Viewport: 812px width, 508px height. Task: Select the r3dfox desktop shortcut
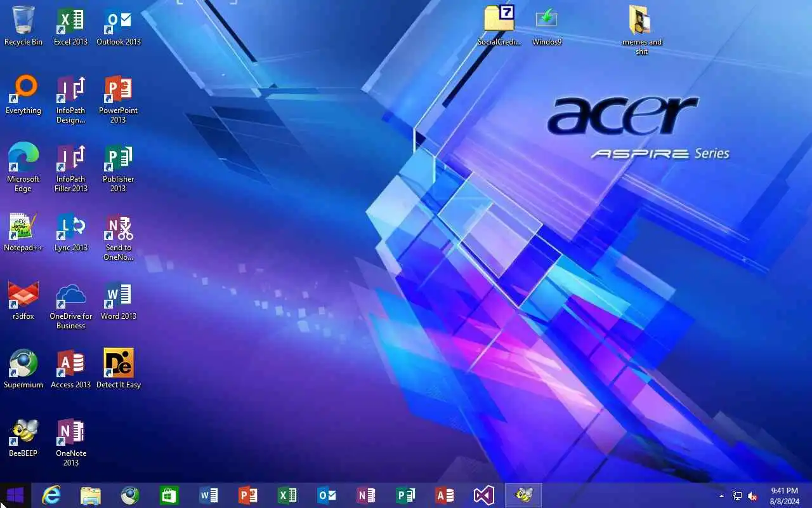click(23, 300)
